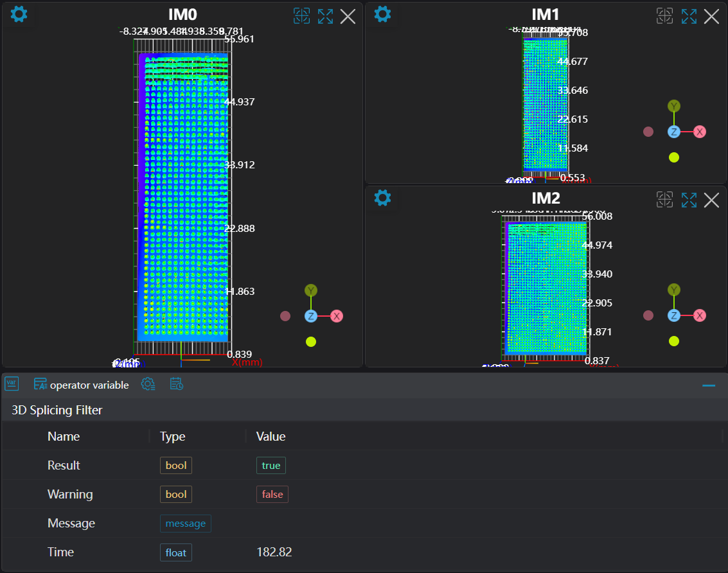This screenshot has width=728, height=573.
Task: Expand the IM1 view to fullscreen
Action: pyautogui.click(x=689, y=17)
